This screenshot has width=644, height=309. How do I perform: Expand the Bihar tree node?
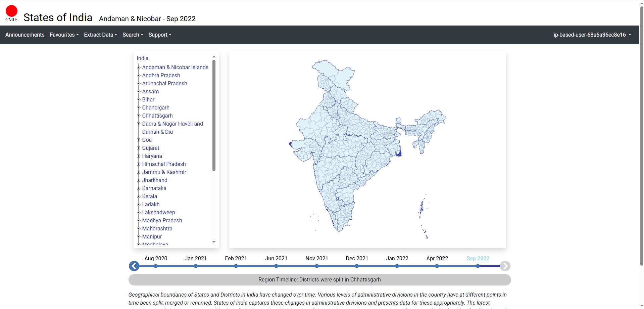(x=139, y=100)
